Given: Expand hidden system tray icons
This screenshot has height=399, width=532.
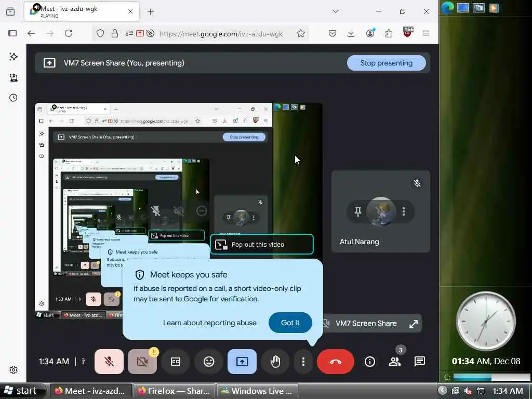Looking at the screenshot, I should (x=443, y=391).
